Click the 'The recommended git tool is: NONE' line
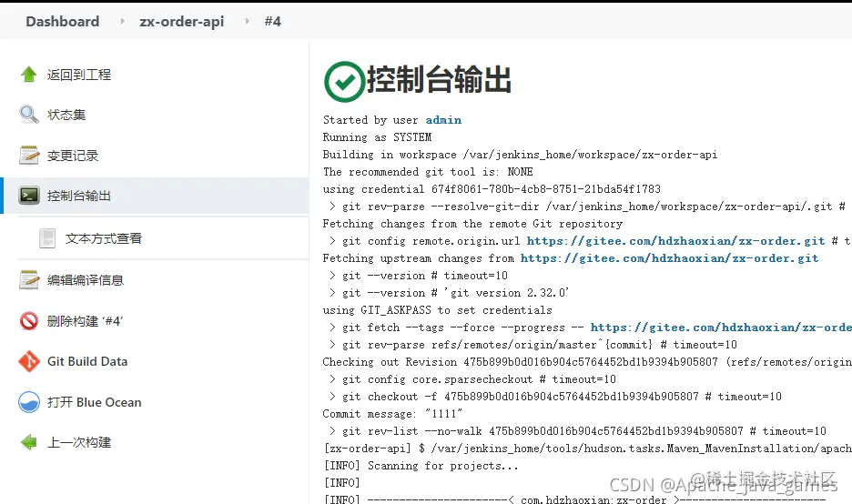852x504 pixels. (428, 172)
